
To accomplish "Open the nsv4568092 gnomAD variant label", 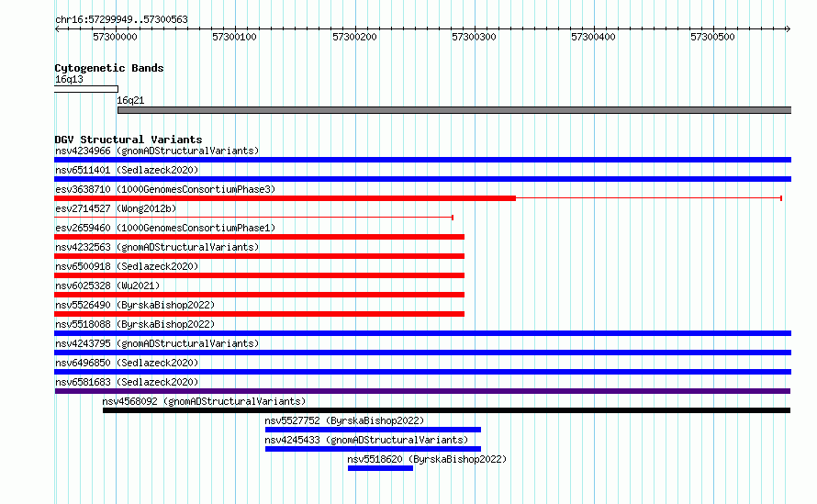I will (x=204, y=401).
